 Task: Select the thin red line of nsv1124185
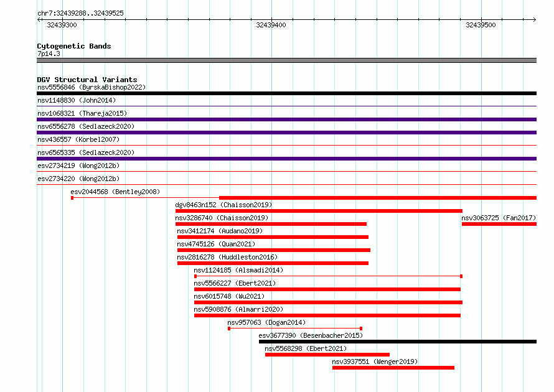point(328,276)
